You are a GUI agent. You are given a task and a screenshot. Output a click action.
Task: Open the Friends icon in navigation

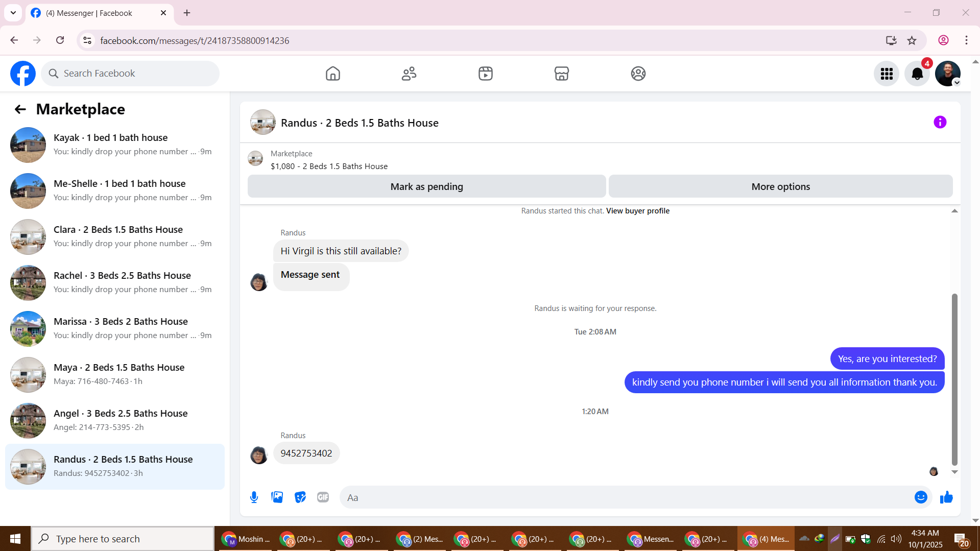pyautogui.click(x=409, y=74)
